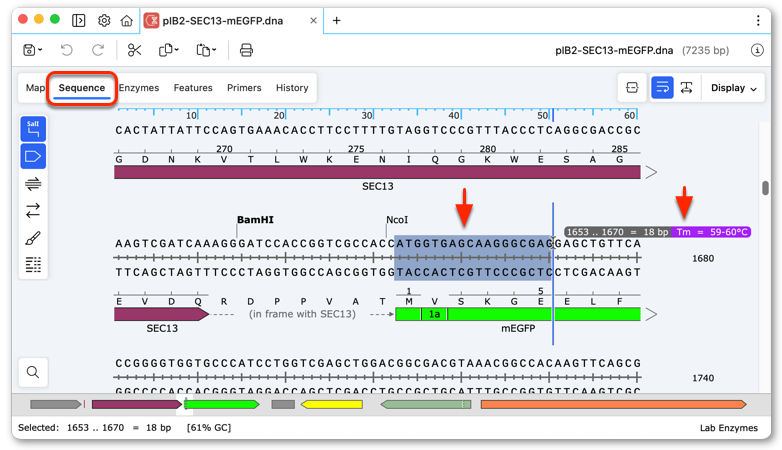
Task: Toggle double-stranded arrows sidebar icon
Action: 33,211
